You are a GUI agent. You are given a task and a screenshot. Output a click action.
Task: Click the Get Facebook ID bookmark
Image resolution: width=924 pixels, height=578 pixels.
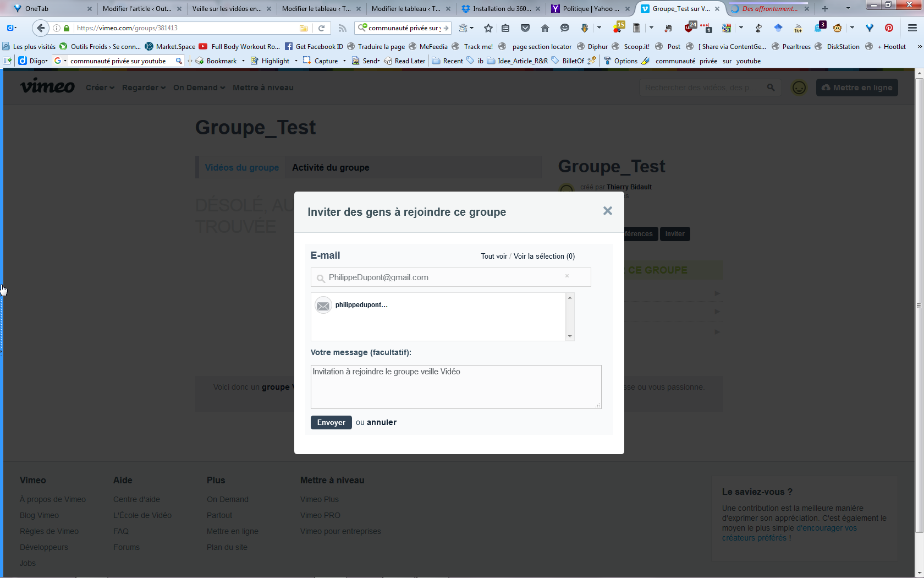[313, 47]
